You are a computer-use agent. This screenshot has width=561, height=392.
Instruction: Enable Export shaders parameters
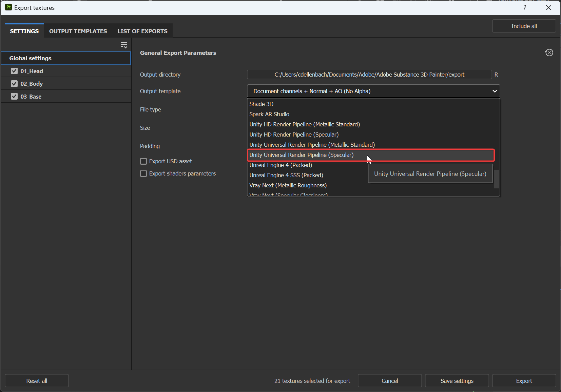point(144,173)
